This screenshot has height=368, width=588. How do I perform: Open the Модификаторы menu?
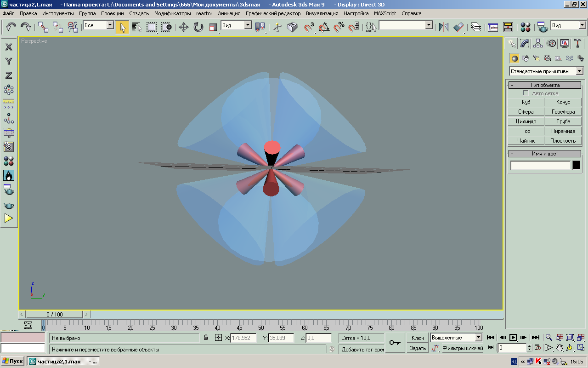pyautogui.click(x=173, y=13)
